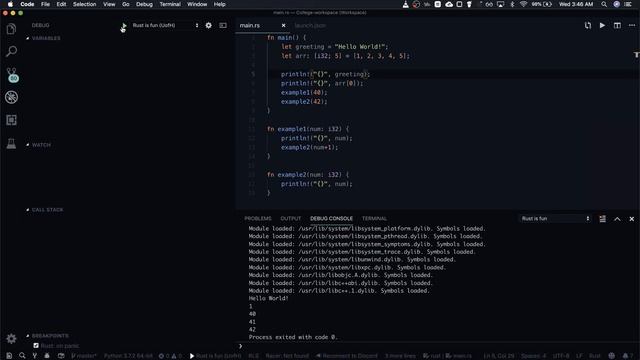
Task: Place cursor on line 'example1(40);'
Action: point(304,93)
